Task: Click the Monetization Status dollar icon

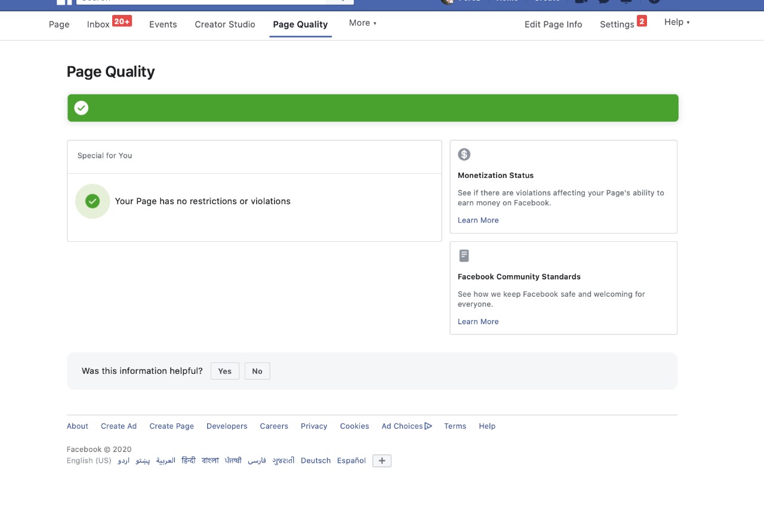Action: [464, 155]
